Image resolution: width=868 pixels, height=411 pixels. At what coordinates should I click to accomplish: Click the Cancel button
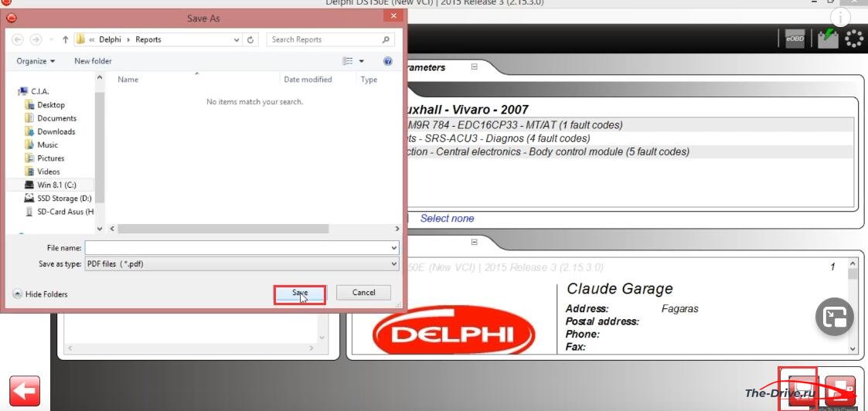[364, 293]
